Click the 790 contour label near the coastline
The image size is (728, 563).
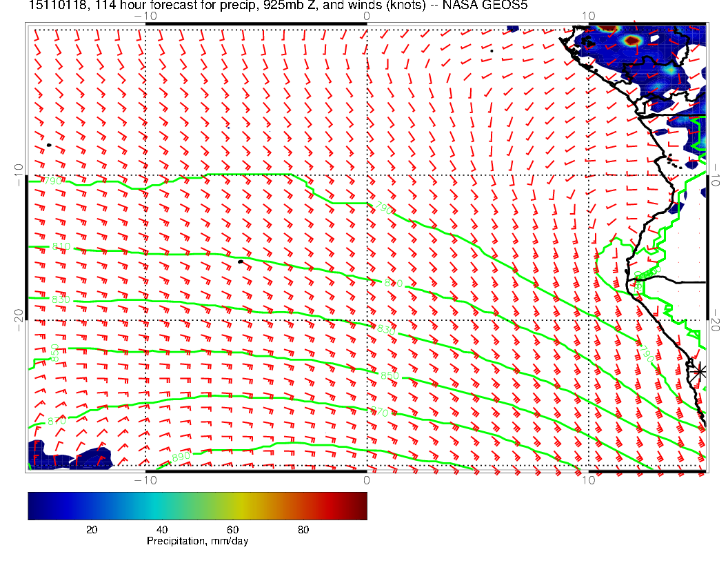(x=647, y=355)
